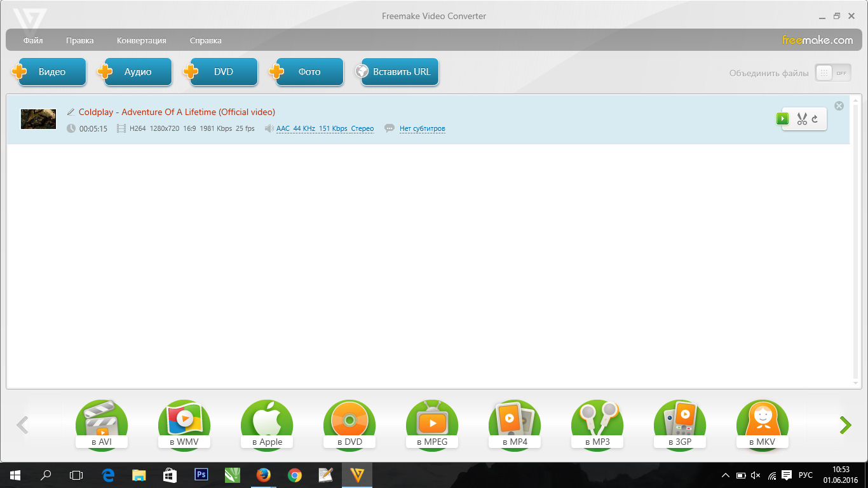Open Microsoft Edge from the taskbar

(x=108, y=475)
